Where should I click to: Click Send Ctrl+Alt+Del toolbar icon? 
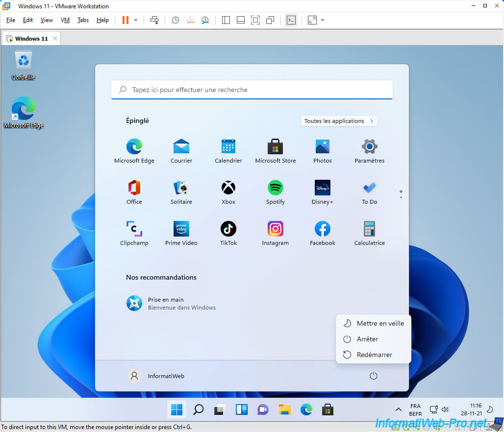pos(154,20)
